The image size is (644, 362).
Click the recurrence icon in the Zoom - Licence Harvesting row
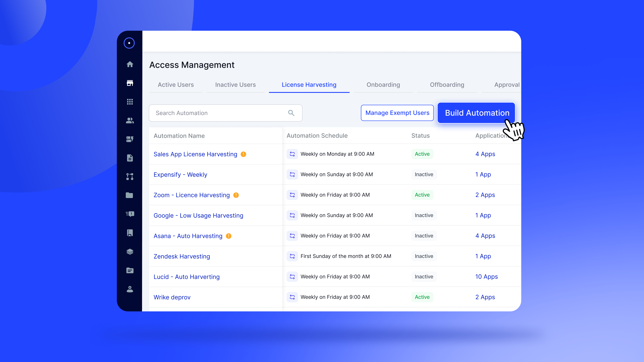point(292,195)
